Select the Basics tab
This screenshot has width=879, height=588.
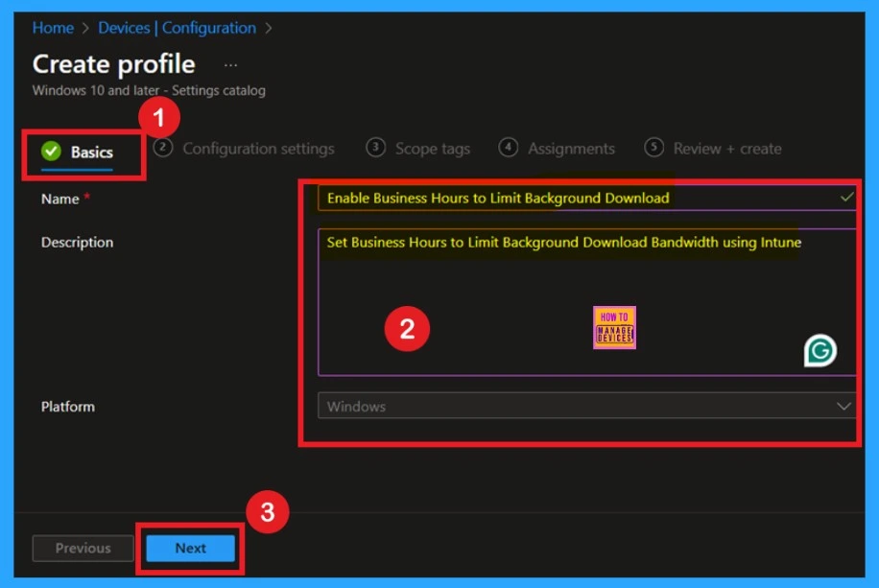coord(78,152)
